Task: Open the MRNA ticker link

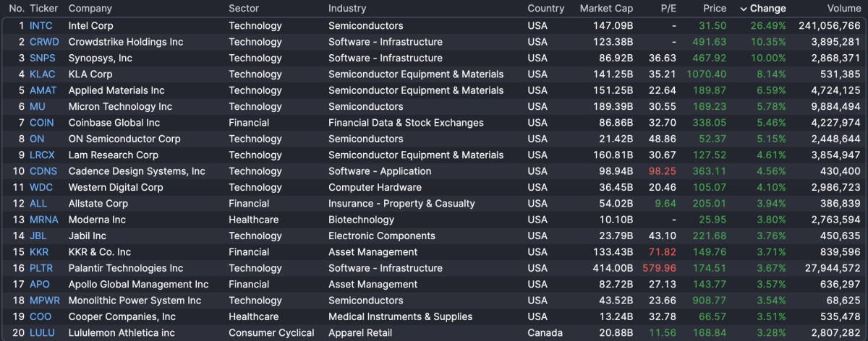Action: 43,220
